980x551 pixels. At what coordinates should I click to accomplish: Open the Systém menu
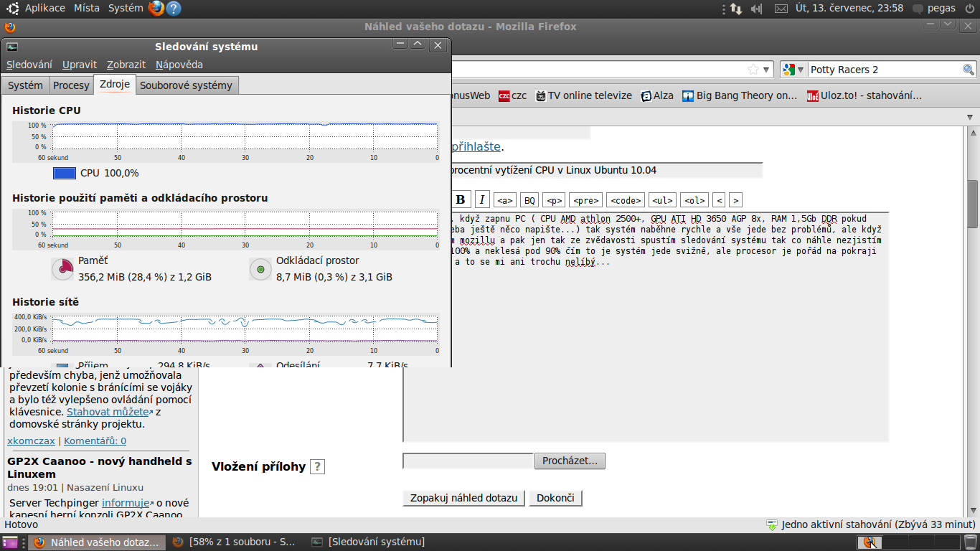[126, 9]
